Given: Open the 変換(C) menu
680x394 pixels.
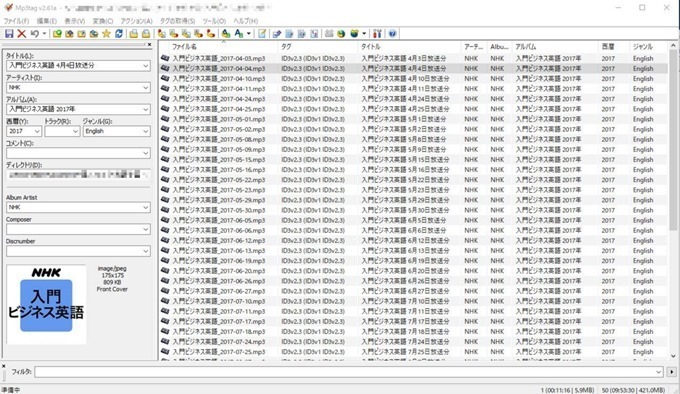Looking at the screenshot, I should click(x=103, y=21).
